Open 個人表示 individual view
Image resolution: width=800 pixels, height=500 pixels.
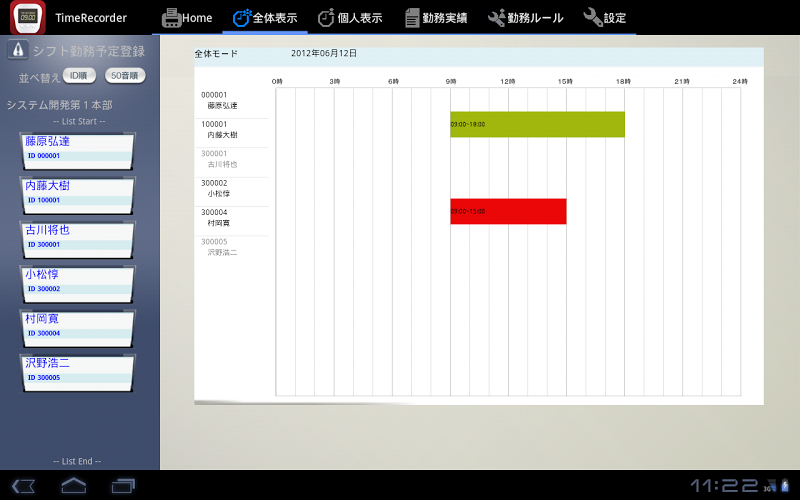(350, 18)
